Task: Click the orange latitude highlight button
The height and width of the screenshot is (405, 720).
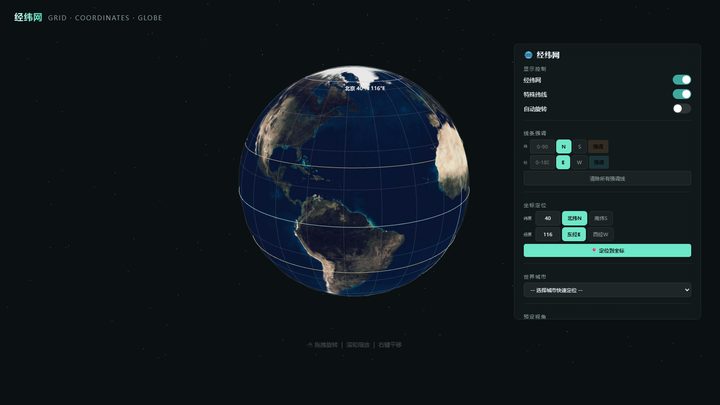Action: 598,146
